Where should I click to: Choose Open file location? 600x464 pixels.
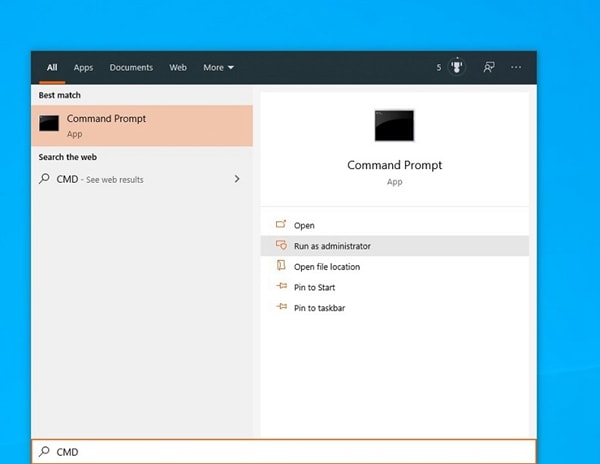pos(395,267)
